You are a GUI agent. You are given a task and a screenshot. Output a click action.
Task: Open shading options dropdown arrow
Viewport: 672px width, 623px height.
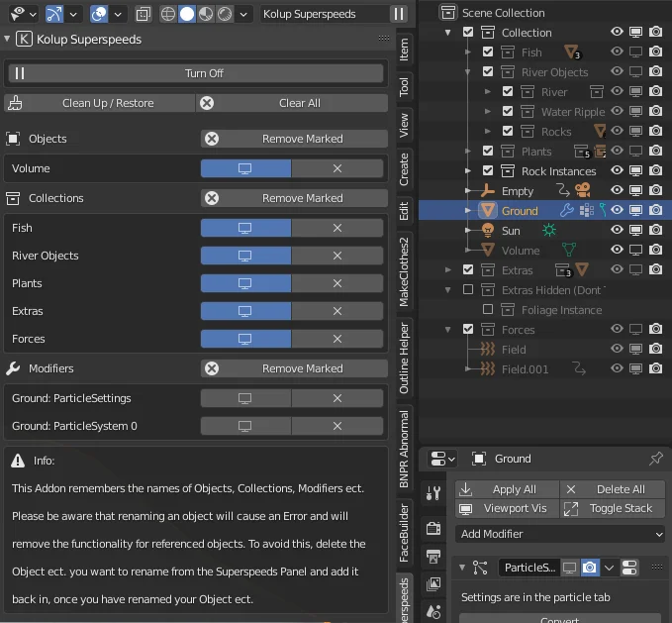pyautogui.click(x=243, y=14)
